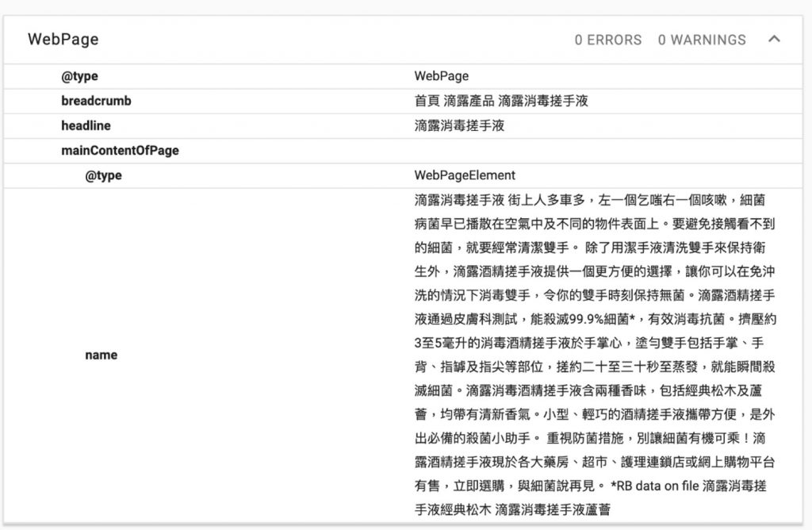812x530 pixels.
Task: Click the mainContentOfPage property row
Action: point(403,151)
